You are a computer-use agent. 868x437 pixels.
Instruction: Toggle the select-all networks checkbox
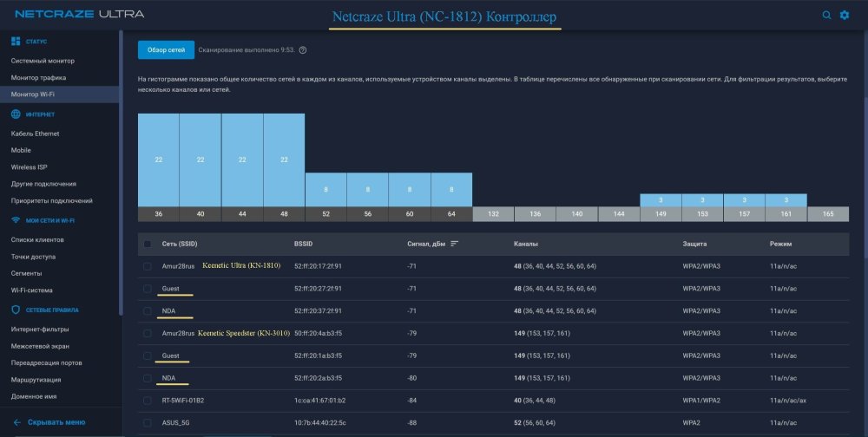point(148,244)
